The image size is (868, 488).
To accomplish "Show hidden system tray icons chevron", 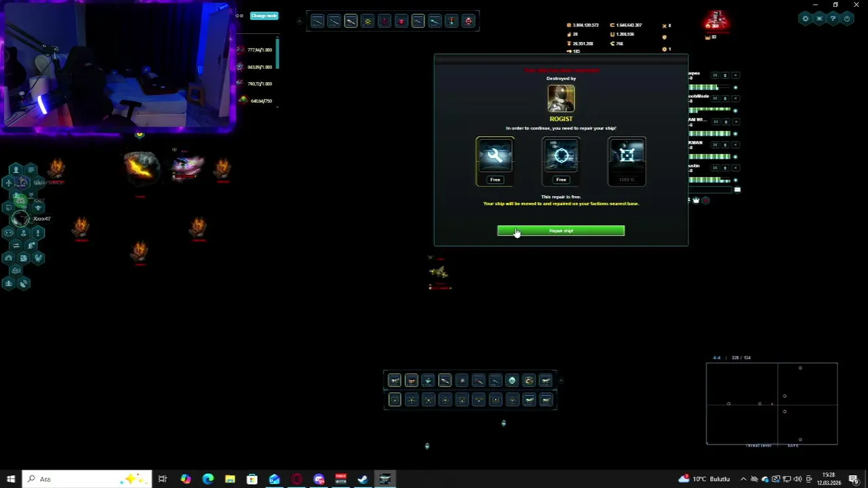I will (743, 479).
